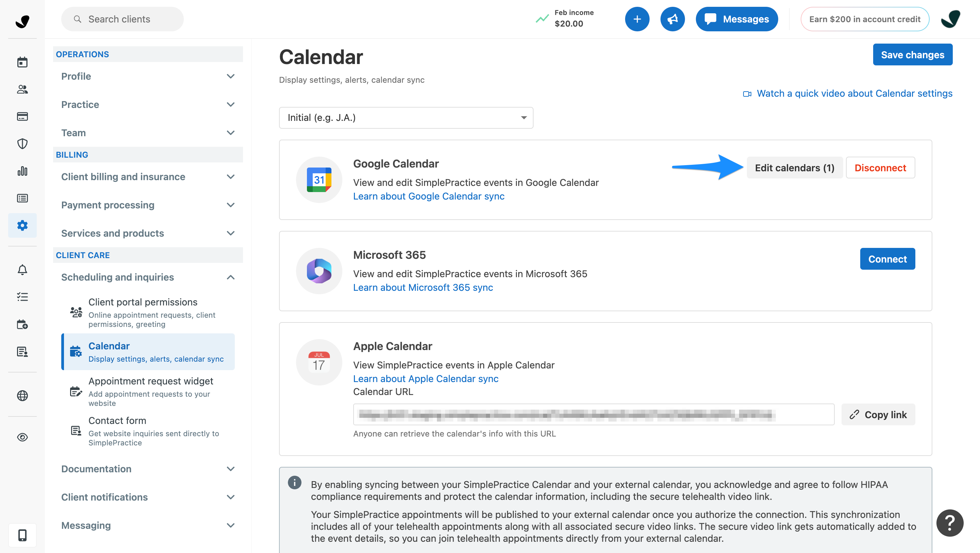Open the help question mark button
This screenshot has height=553, width=980.
click(950, 523)
